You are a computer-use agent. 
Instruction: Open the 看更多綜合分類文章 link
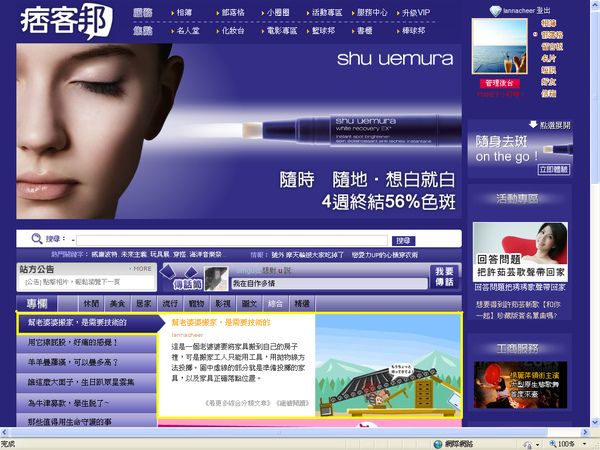click(238, 403)
